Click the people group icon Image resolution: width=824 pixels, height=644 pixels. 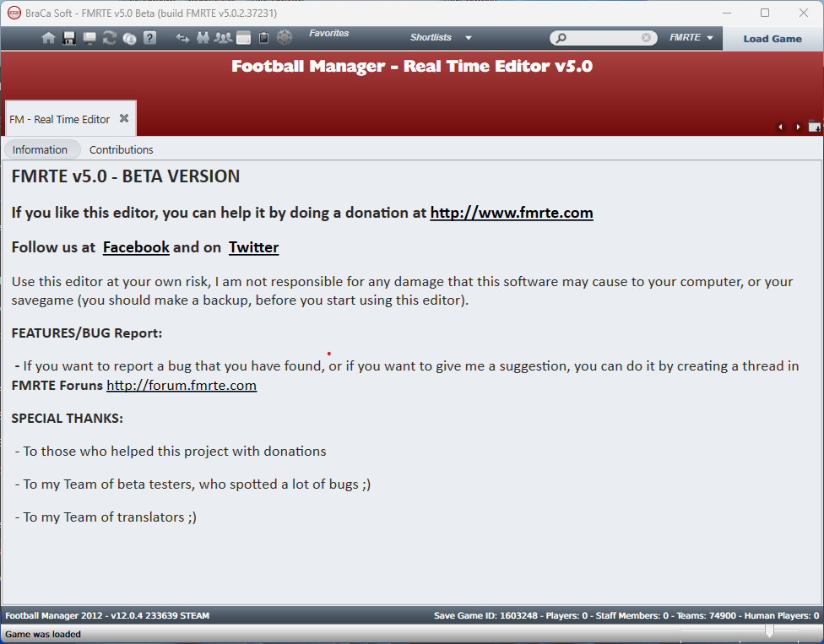point(224,38)
